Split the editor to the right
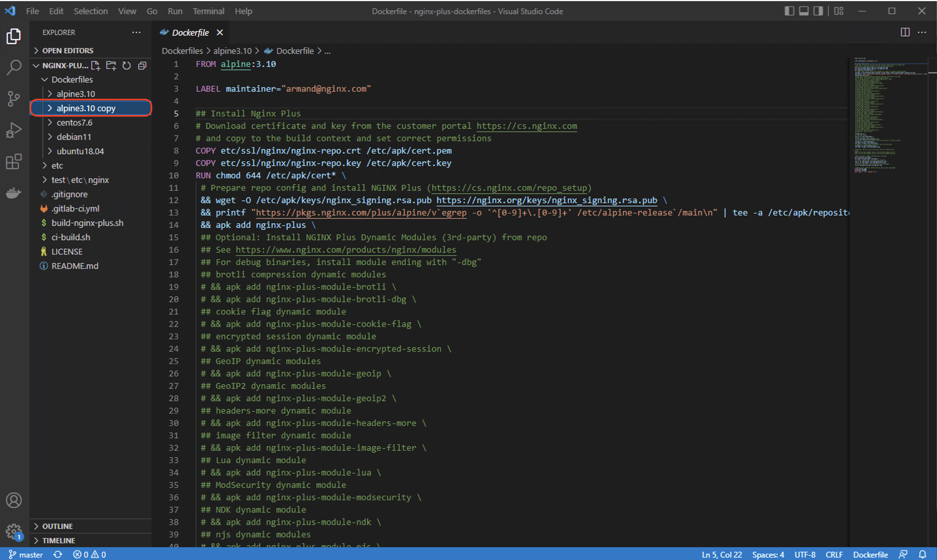The height and width of the screenshot is (560, 937). coord(905,33)
